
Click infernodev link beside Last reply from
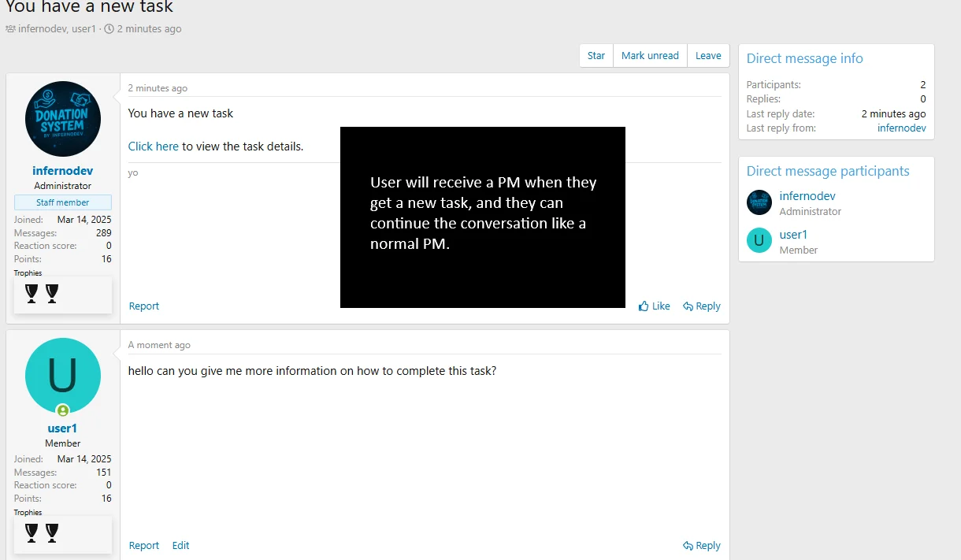pos(901,128)
